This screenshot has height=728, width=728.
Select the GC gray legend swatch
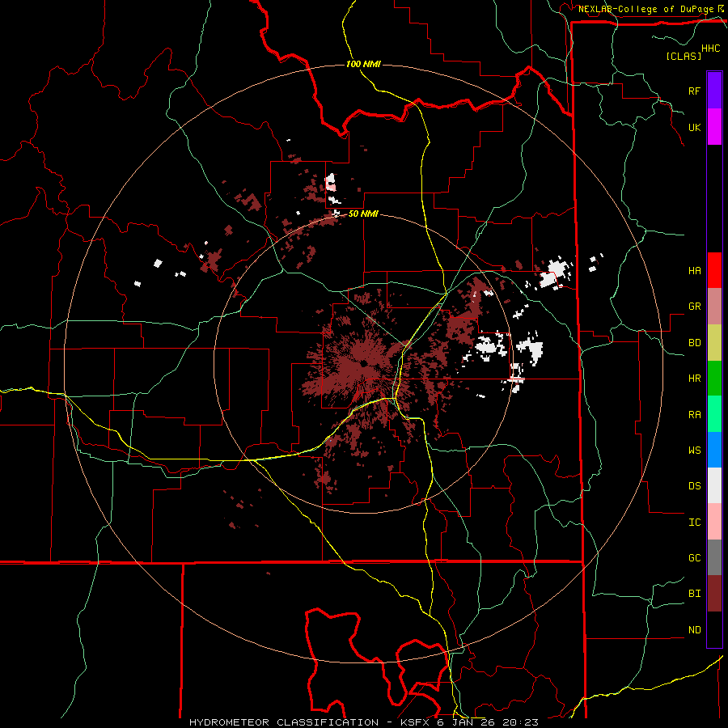pyautogui.click(x=714, y=557)
